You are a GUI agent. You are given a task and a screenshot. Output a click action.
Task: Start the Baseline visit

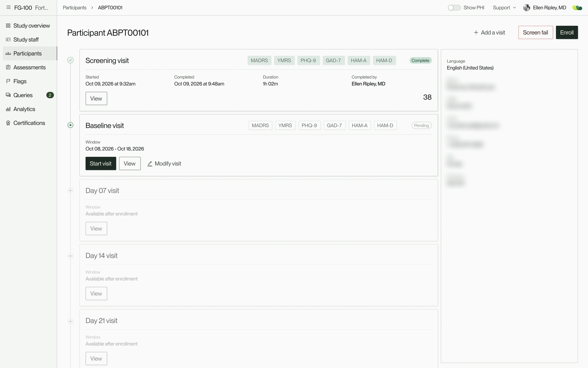pyautogui.click(x=101, y=163)
